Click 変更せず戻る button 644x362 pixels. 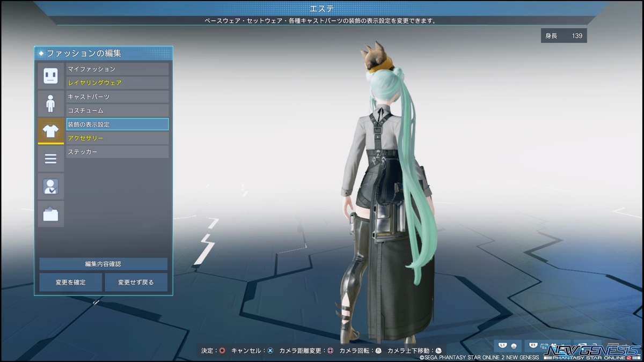pyautogui.click(x=136, y=282)
